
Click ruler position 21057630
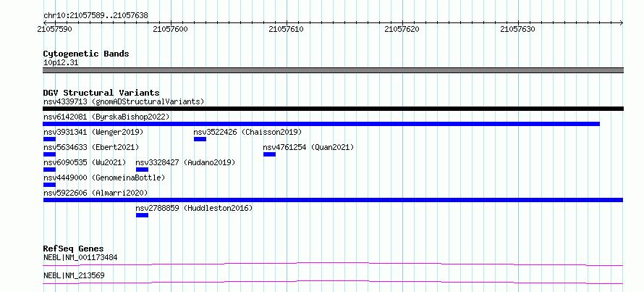[x=518, y=29]
